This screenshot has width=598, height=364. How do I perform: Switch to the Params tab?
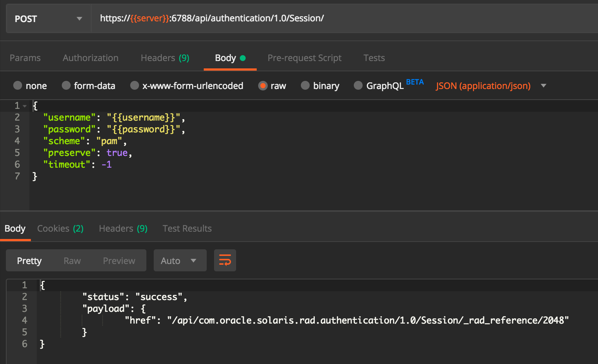coord(25,58)
